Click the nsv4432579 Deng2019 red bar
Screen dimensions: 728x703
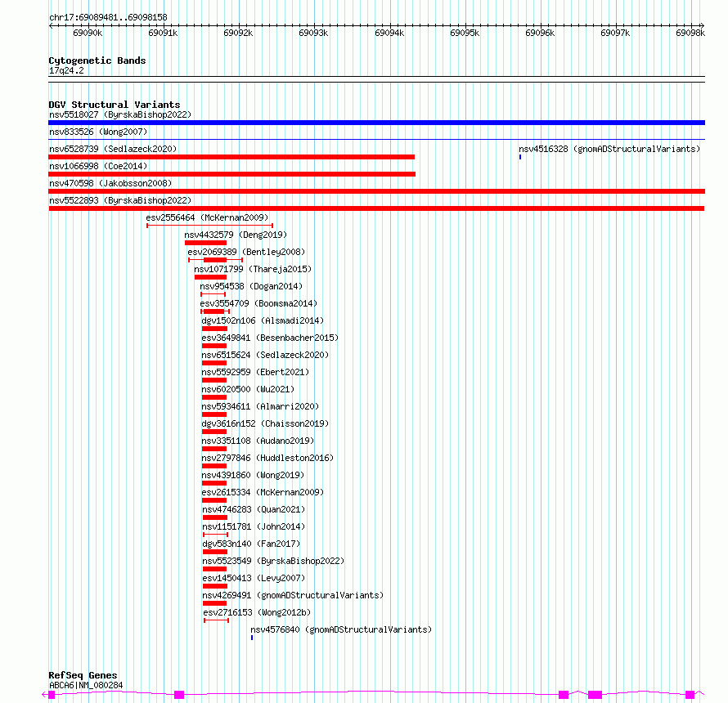click(x=205, y=243)
